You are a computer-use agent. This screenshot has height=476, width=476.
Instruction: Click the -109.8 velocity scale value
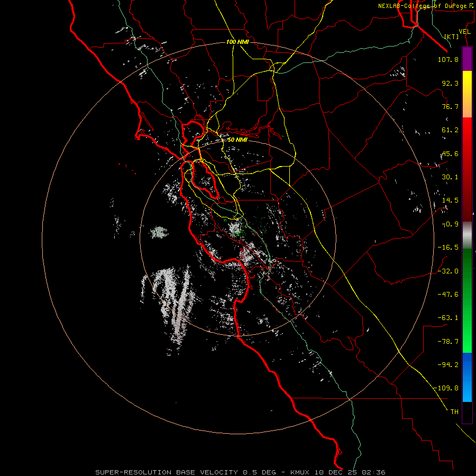446,388
